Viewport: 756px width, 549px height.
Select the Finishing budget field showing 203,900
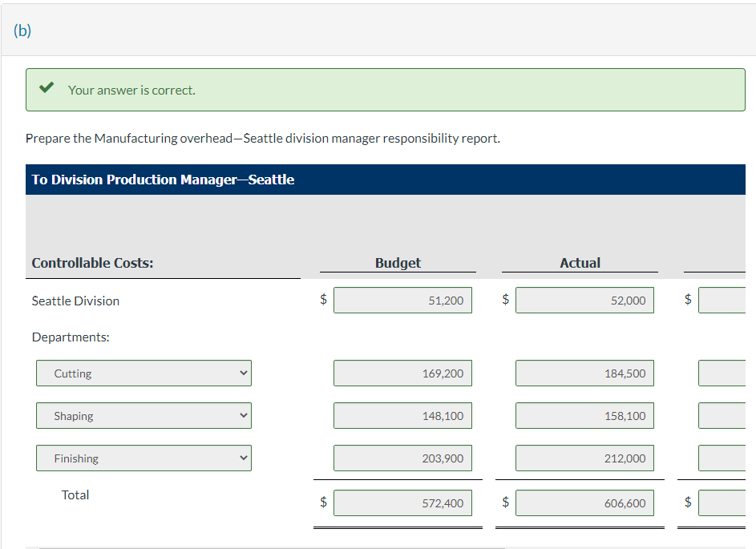pos(402,458)
